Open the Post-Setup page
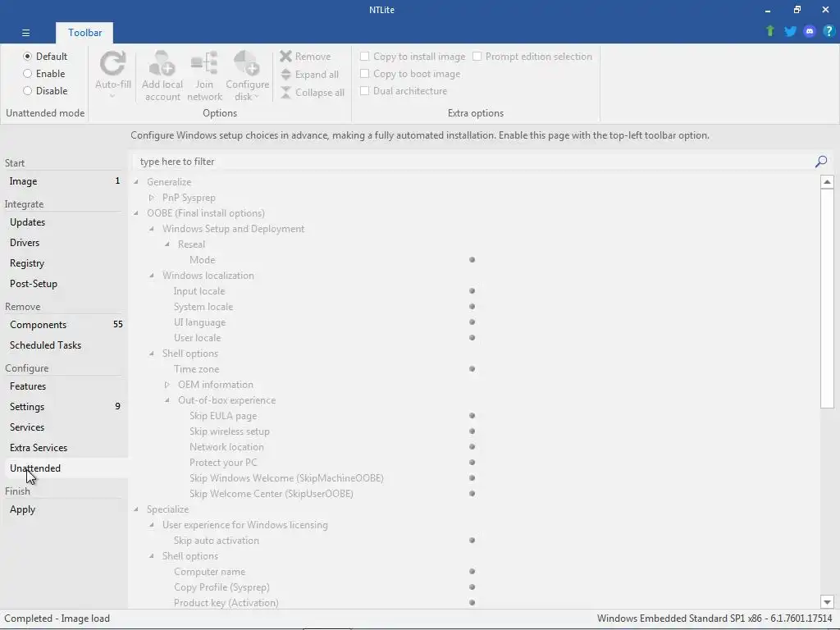Screen dimensions: 840x630 tap(64, 283)
